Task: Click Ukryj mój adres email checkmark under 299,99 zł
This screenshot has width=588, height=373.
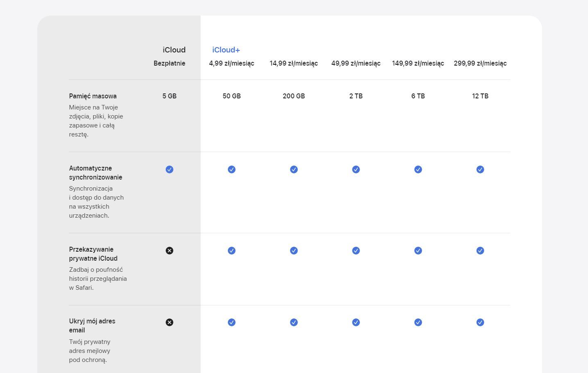Action: [x=480, y=322]
